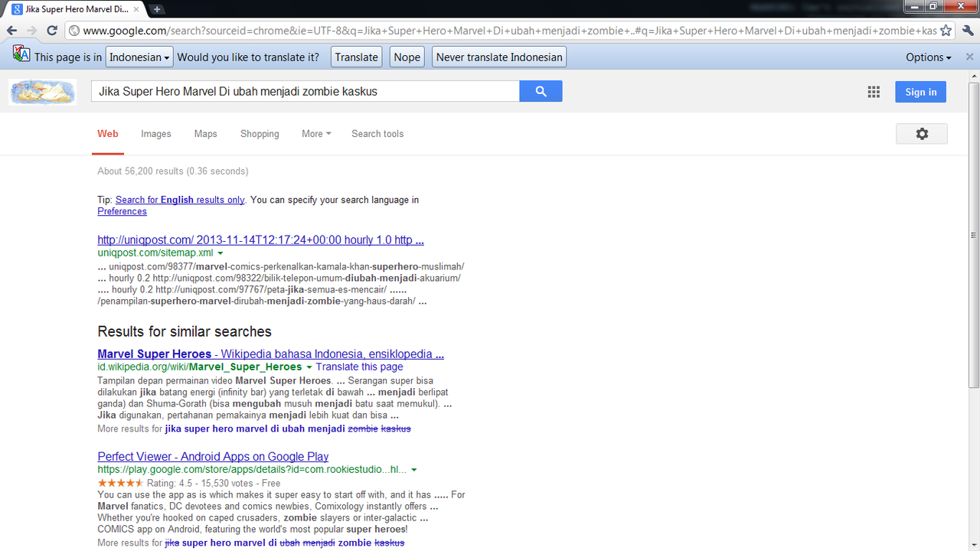The height and width of the screenshot is (551, 980).
Task: Click the About 56,200 results text
Action: click(x=173, y=171)
